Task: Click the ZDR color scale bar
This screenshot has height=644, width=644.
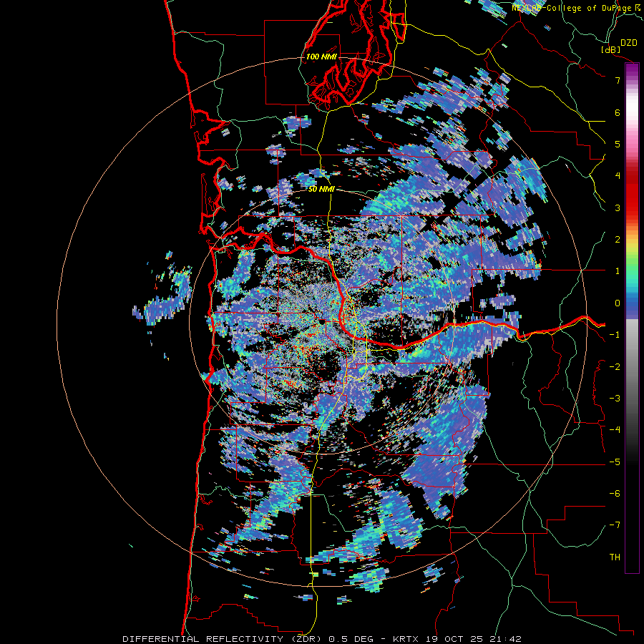Action: [x=632, y=318]
